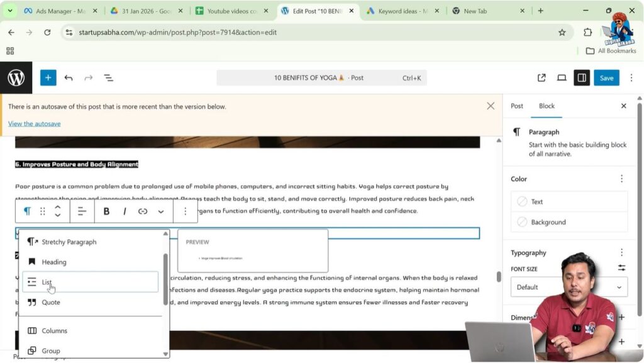The width and height of the screenshot is (644, 363).
Task: Click the Undo arrow icon
Action: click(69, 77)
